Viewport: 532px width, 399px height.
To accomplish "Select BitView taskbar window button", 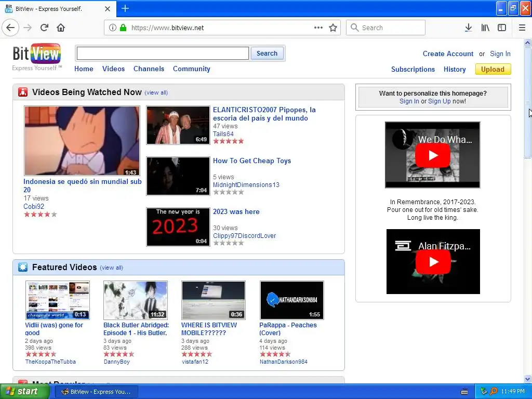I will tap(96, 392).
